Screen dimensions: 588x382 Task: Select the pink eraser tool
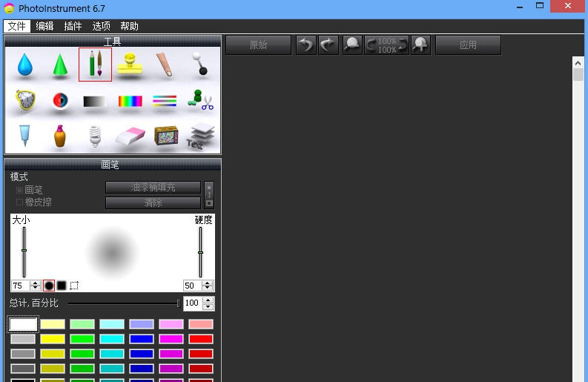tap(130, 136)
